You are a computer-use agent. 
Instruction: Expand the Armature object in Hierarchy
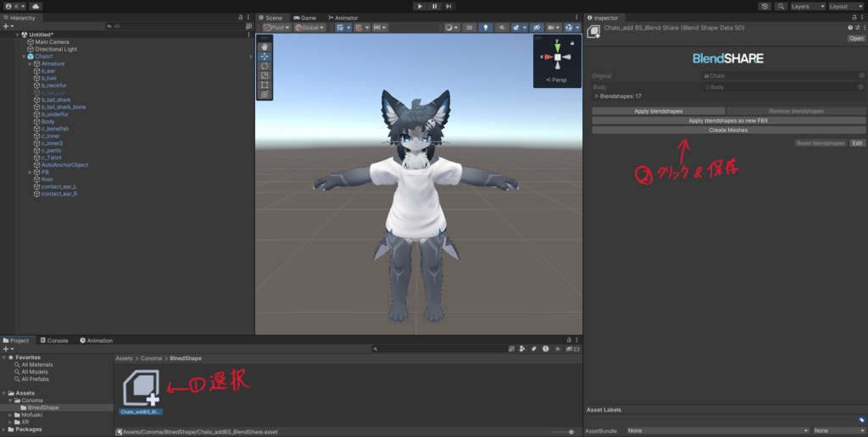[x=30, y=64]
